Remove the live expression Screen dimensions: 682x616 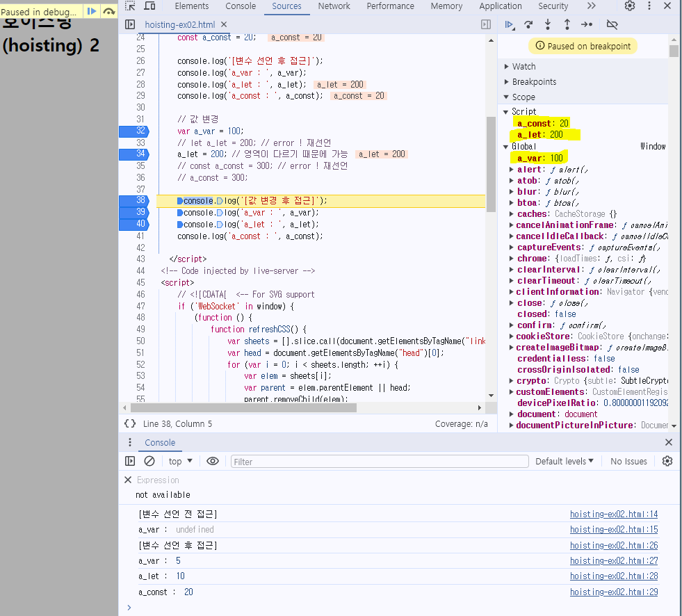(x=128, y=480)
